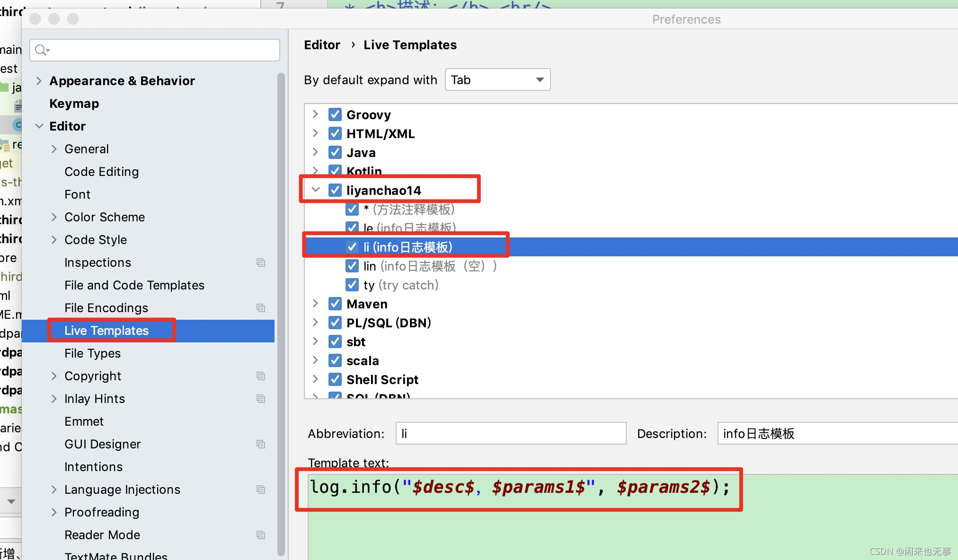This screenshot has width=958, height=560.
Task: Expand the Java template group
Action: (315, 152)
